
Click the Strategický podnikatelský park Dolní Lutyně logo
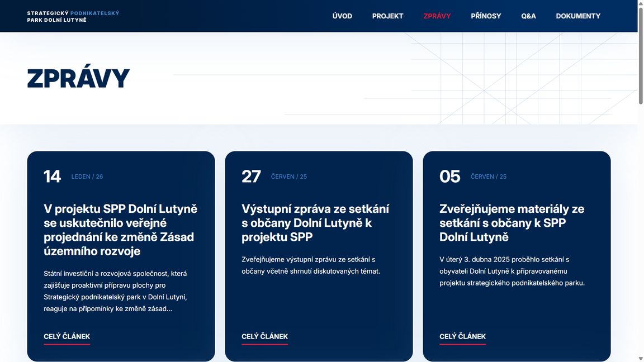[x=73, y=16]
